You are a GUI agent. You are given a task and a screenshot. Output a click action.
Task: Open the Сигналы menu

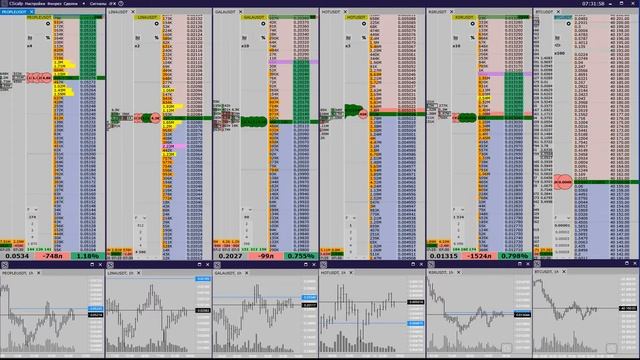98,3
